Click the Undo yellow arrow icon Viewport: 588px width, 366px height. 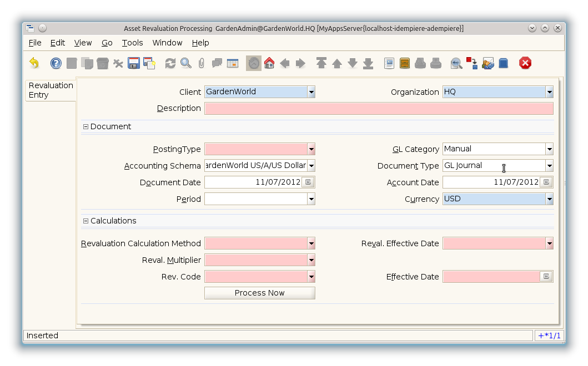pos(34,63)
